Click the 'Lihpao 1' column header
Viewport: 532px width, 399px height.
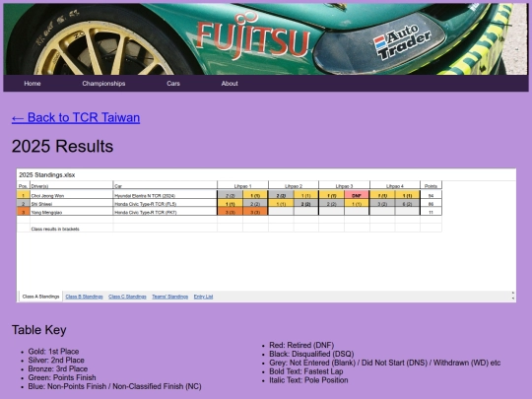coord(243,186)
